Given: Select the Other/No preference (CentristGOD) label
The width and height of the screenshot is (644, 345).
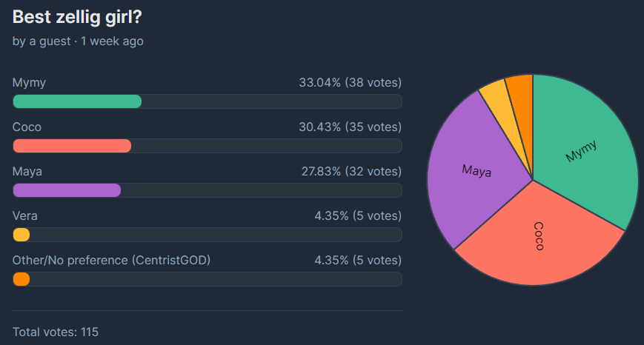Looking at the screenshot, I should (112, 260).
